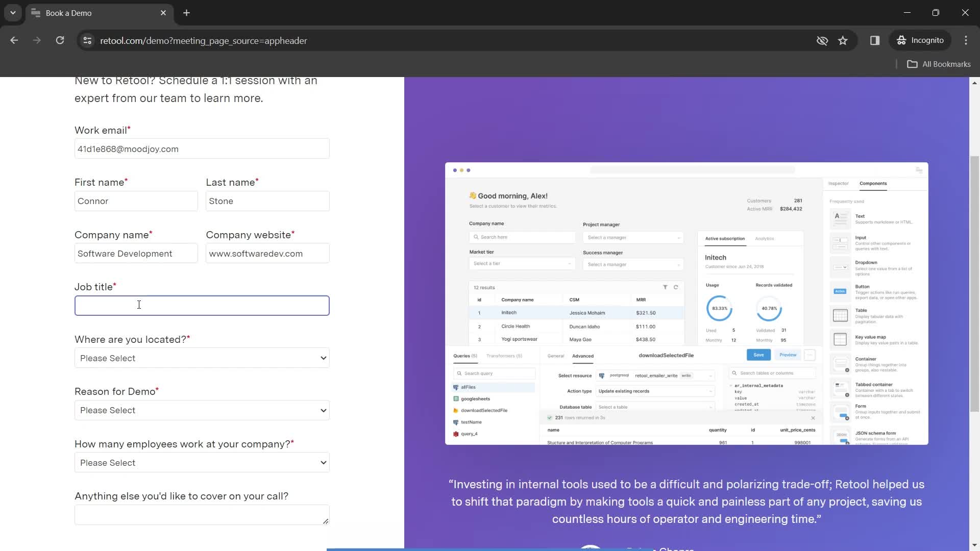980x551 pixels.
Task: Open the 'How many employees' dropdown
Action: (x=202, y=463)
